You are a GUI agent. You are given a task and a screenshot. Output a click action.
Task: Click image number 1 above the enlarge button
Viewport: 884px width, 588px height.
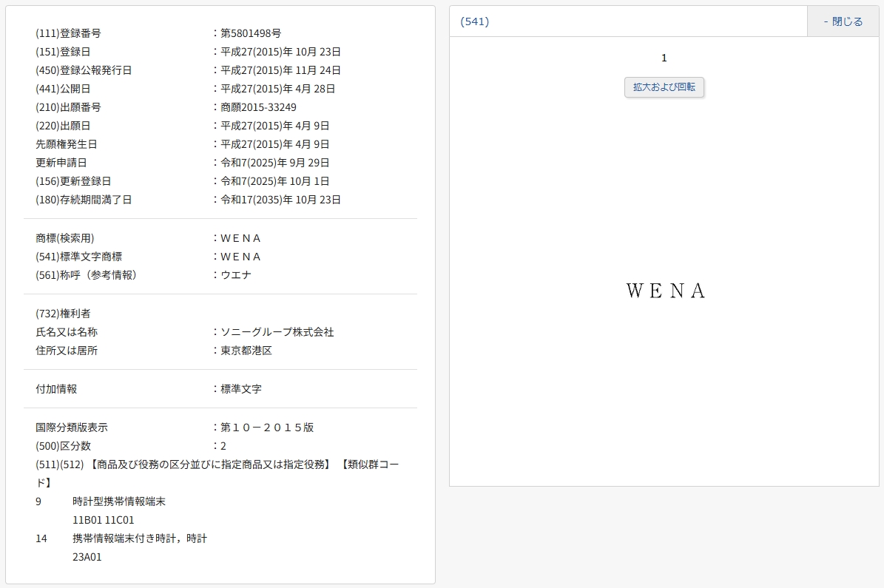664,58
